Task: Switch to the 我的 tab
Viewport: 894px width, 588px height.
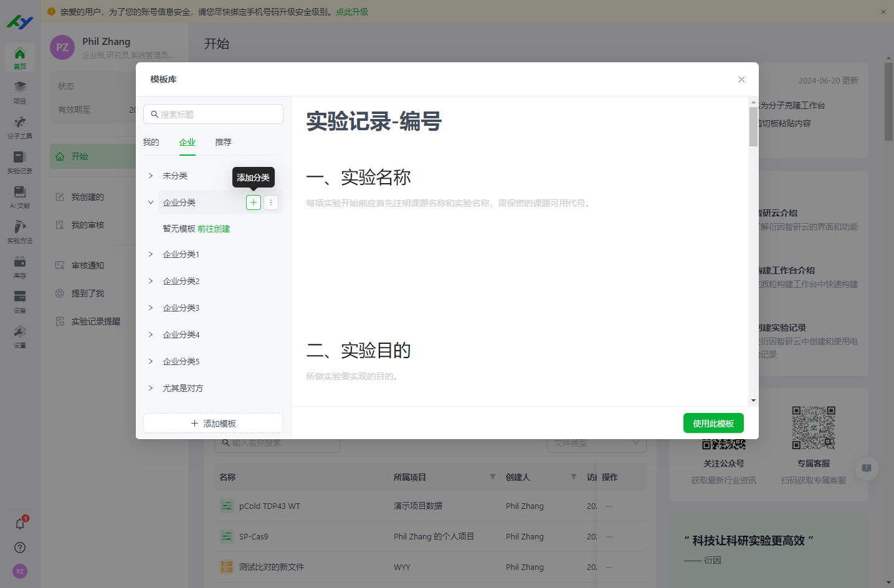Action: click(151, 142)
